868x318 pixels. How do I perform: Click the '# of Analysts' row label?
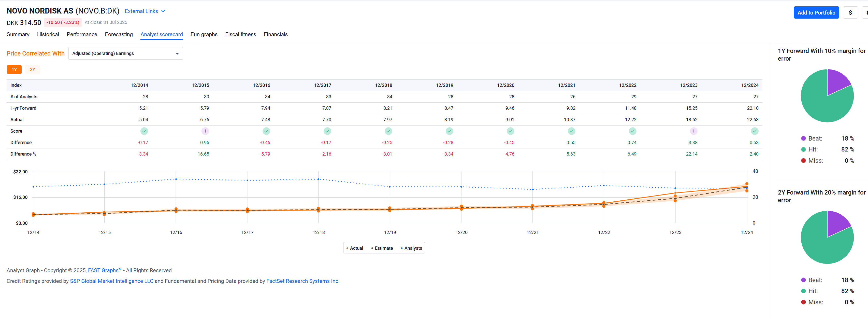[24, 97]
